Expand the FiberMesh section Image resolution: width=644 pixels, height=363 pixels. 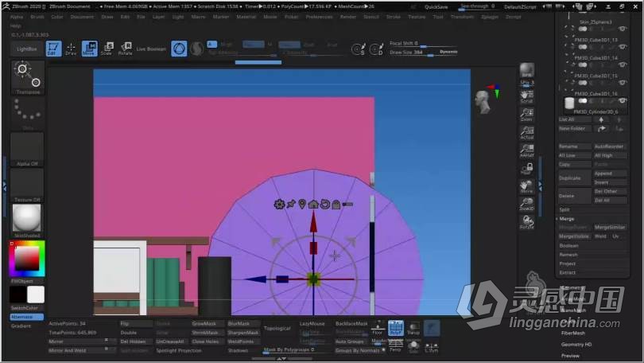click(573, 333)
